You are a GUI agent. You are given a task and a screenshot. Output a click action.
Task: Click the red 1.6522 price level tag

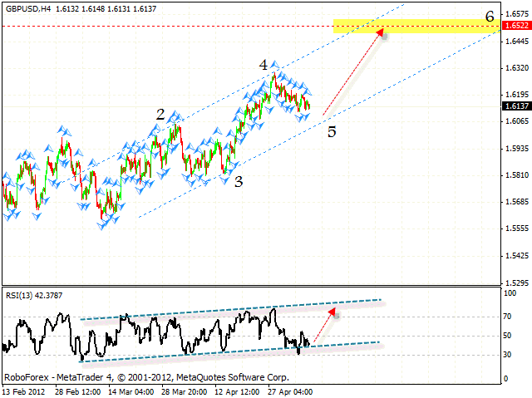pos(515,27)
